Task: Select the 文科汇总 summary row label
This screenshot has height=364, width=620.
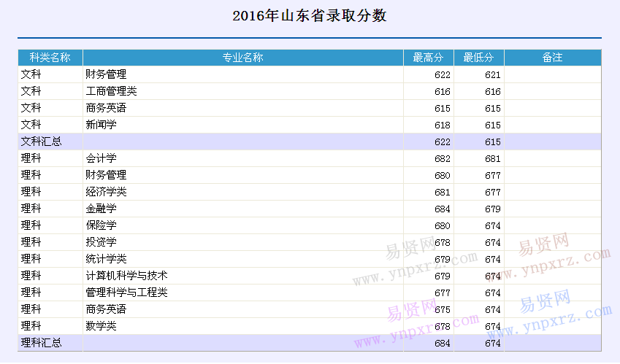Action: 42,142
